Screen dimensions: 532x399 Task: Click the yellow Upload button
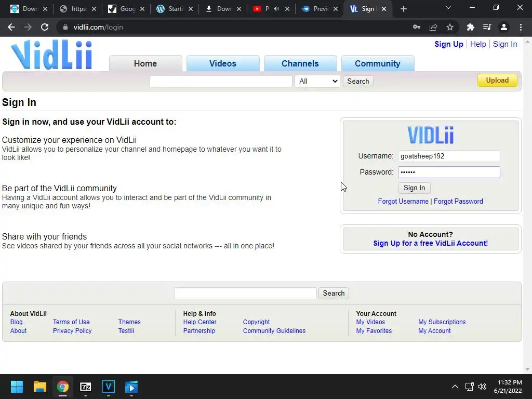(x=497, y=81)
